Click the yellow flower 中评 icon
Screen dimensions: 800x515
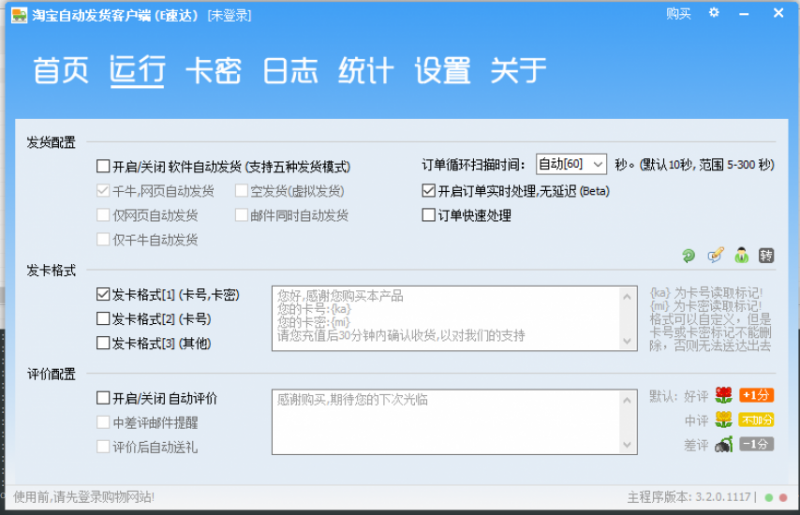723,420
